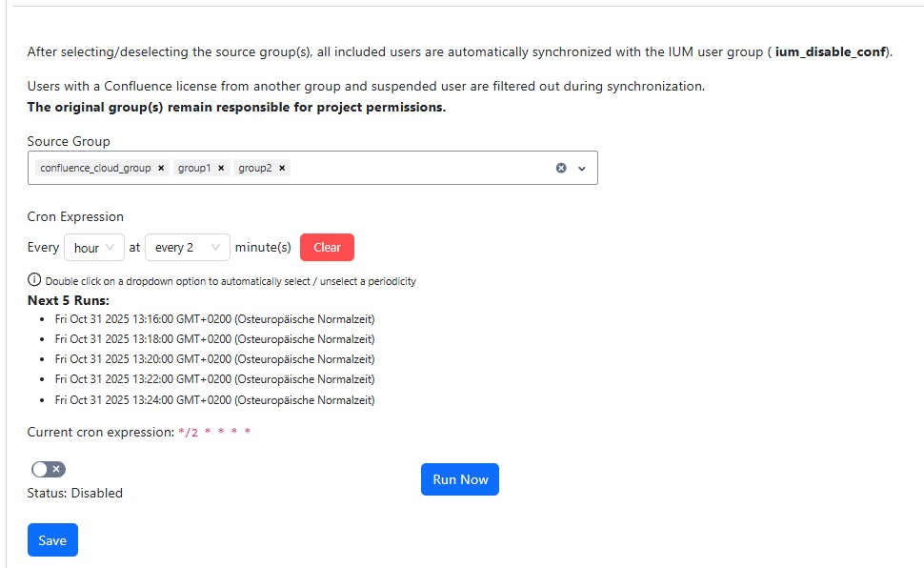Click the confluence_cloud_group chip label
924x568 pixels.
click(x=95, y=168)
